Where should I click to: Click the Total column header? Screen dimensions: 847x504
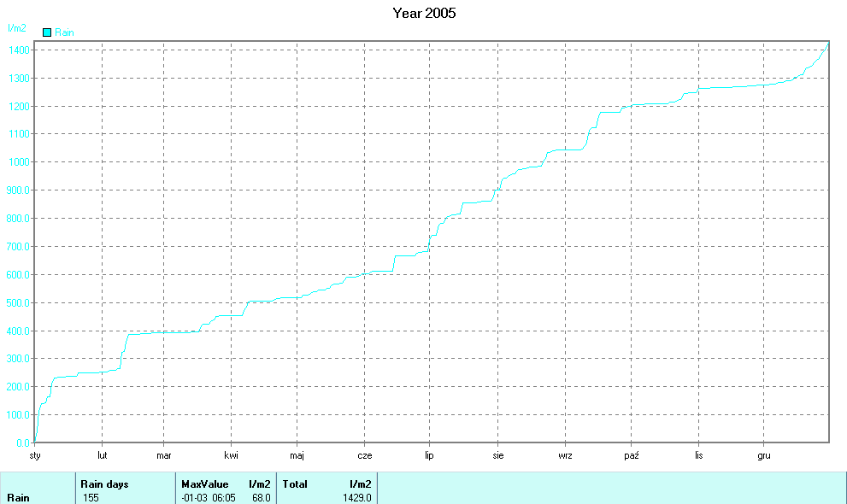[295, 484]
